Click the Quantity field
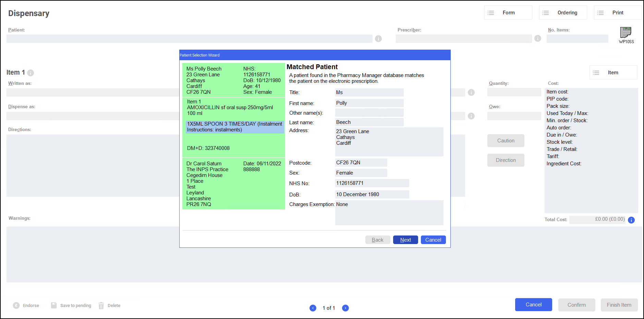The image size is (644, 319). tap(514, 92)
